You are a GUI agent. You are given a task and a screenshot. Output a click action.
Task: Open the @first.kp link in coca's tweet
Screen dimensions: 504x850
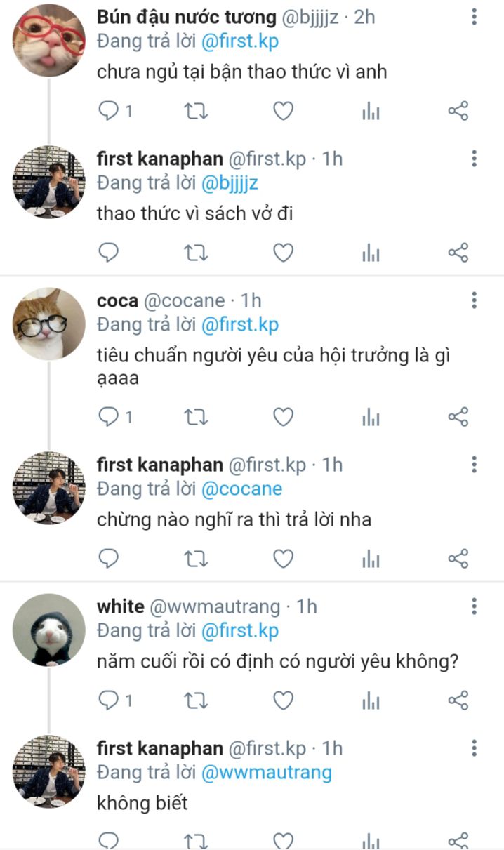tap(240, 325)
